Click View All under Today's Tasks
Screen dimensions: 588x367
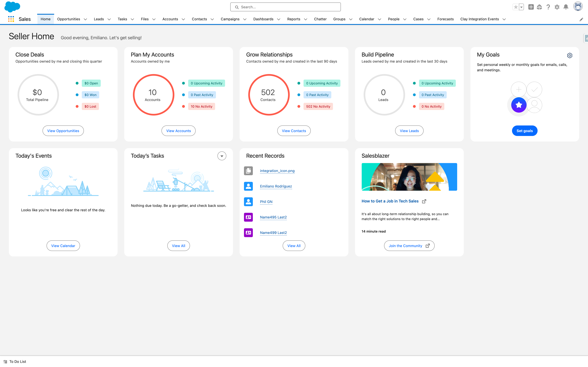tap(179, 246)
